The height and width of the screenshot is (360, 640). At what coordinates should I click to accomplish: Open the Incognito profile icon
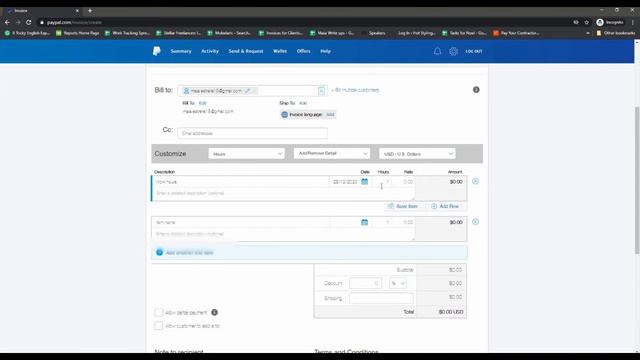600,22
